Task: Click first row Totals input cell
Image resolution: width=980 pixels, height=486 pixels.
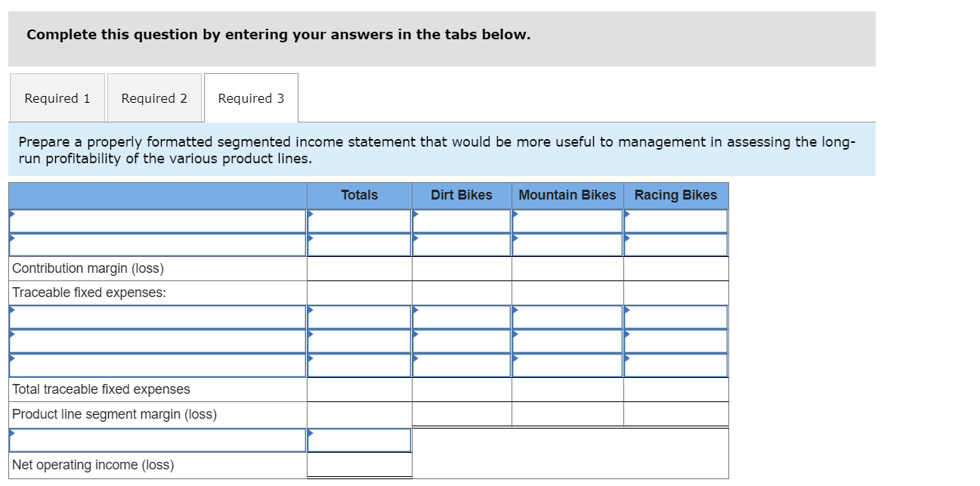Action: 359,221
